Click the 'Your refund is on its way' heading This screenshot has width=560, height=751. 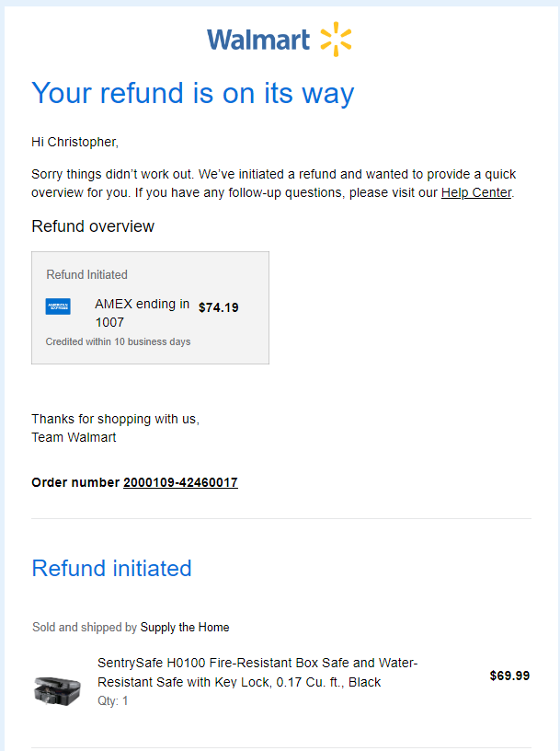click(193, 93)
